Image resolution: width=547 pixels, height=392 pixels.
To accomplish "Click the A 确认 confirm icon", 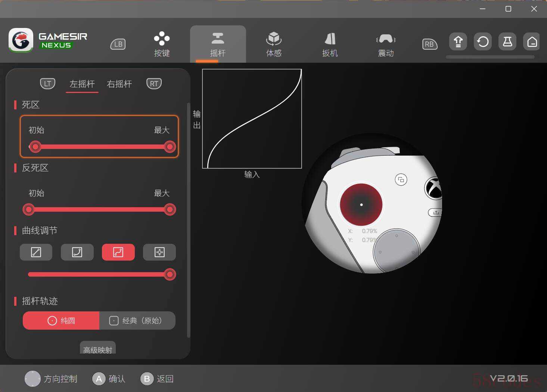I will 99,379.
